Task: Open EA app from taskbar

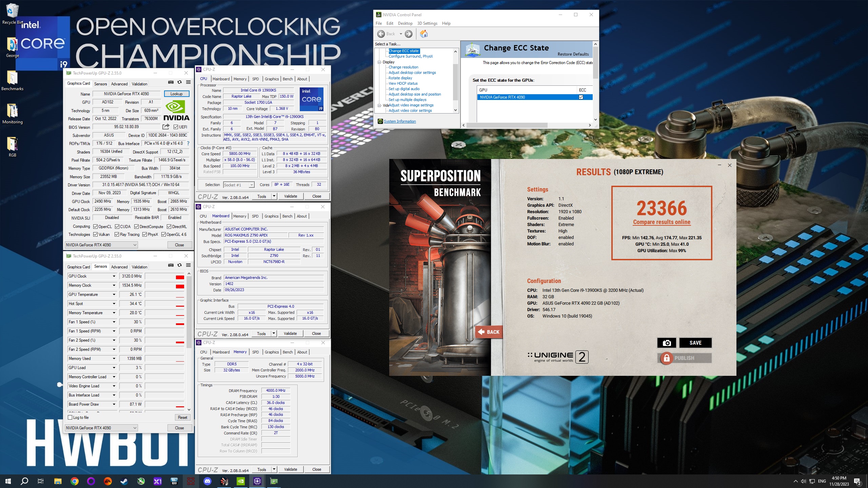Action: [x=107, y=481]
